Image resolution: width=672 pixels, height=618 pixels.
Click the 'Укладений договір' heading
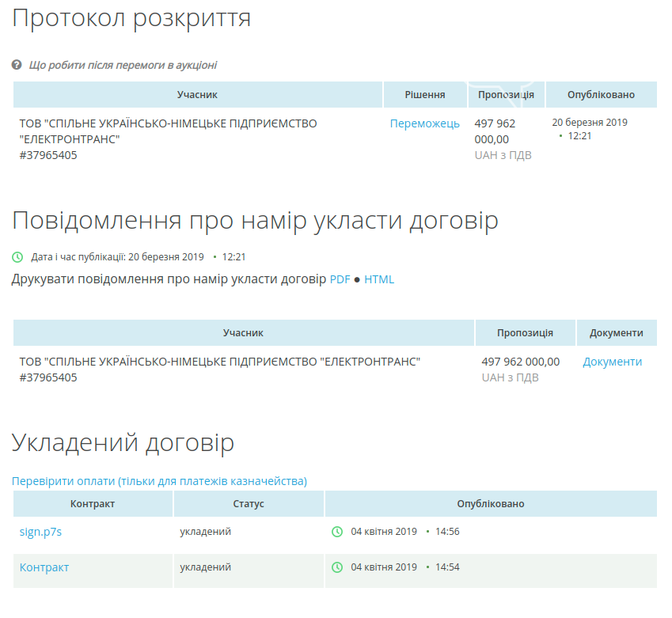click(123, 442)
